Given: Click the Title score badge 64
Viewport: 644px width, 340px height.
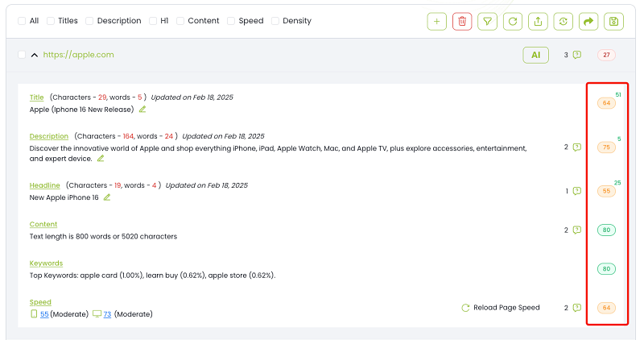Looking at the screenshot, I should pos(606,103).
